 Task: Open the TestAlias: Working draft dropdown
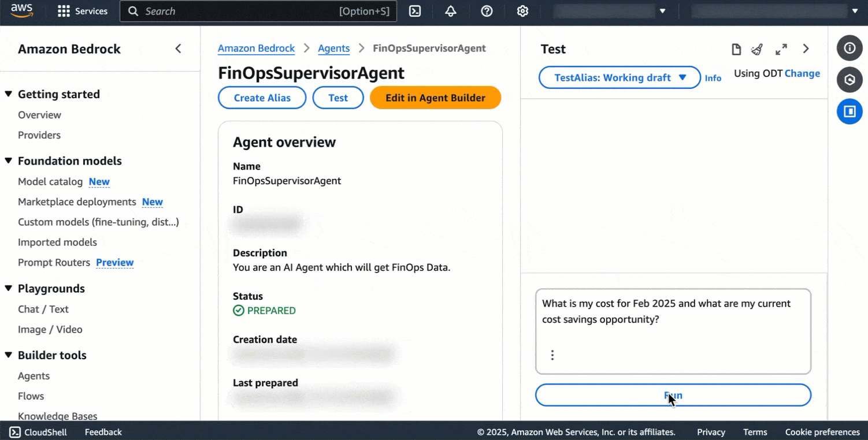(x=620, y=77)
